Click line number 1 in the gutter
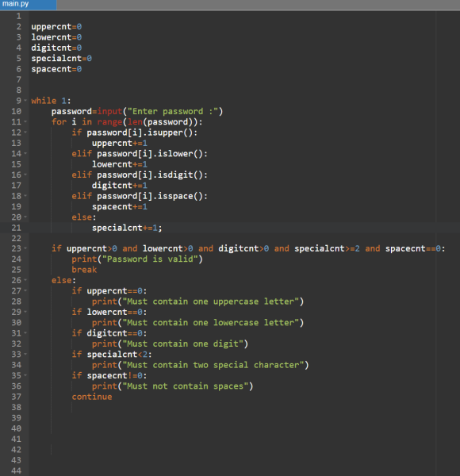460x476 pixels. click(x=19, y=16)
